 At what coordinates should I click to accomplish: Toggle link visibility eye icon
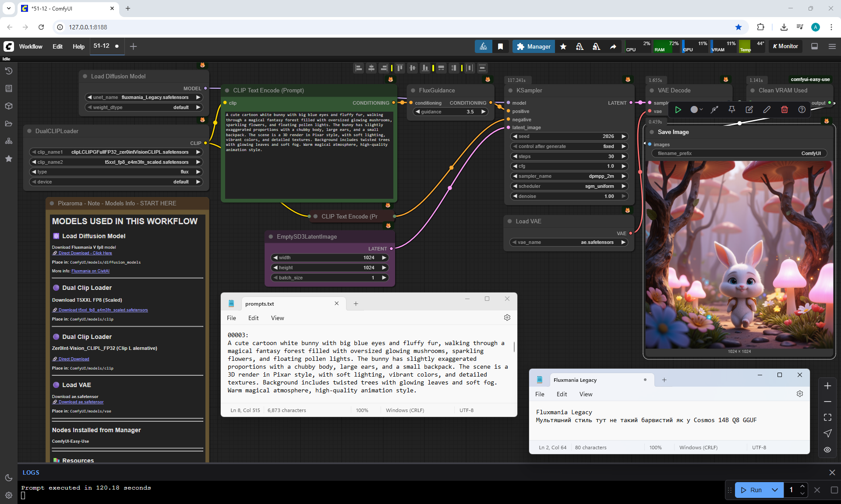(x=827, y=450)
